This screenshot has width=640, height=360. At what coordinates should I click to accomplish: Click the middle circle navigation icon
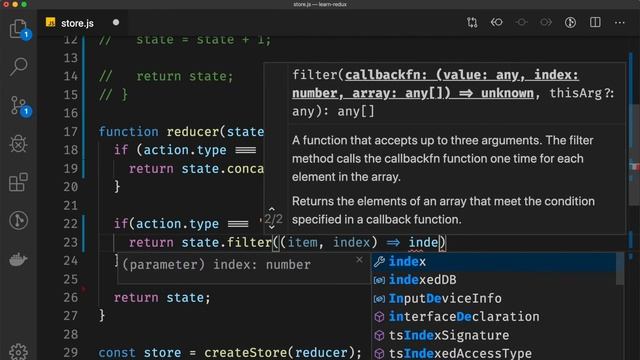point(521,22)
